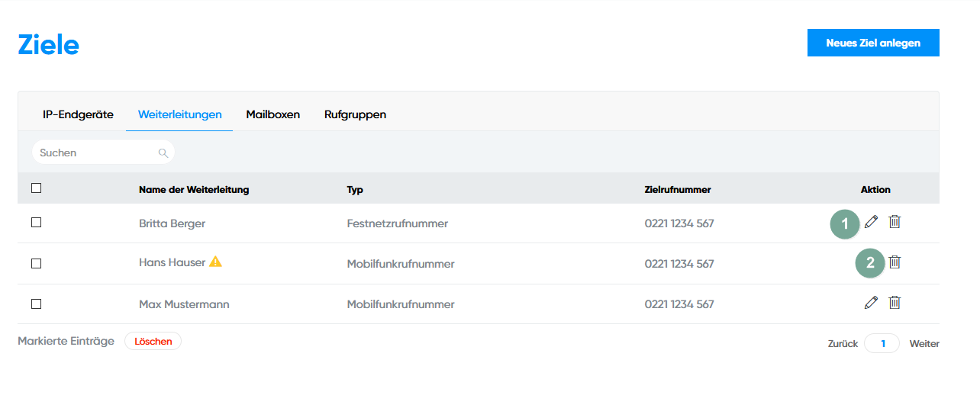Delete the Hans Hauser entry via trash icon
This screenshot has width=980, height=408.
click(x=895, y=262)
